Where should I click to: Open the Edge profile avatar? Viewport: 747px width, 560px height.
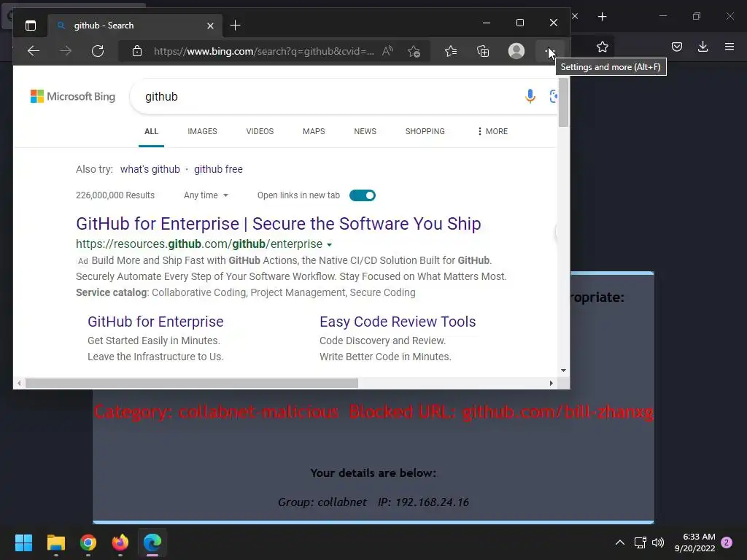(x=516, y=51)
